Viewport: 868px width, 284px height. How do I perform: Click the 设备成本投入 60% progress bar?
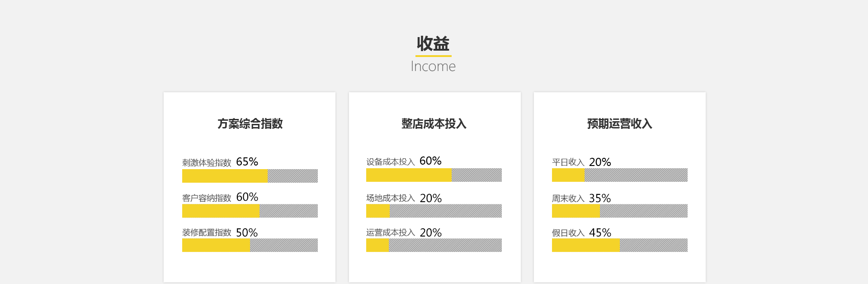tap(434, 175)
